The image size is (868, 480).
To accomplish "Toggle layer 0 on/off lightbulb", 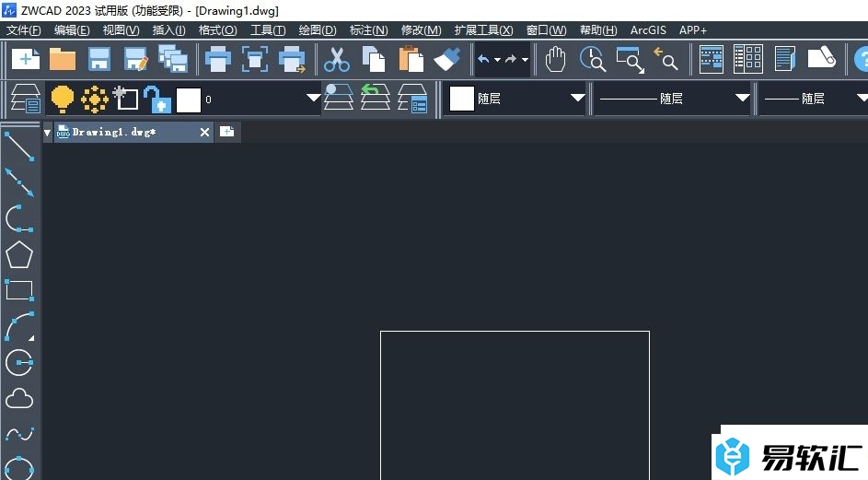I will click(62, 100).
